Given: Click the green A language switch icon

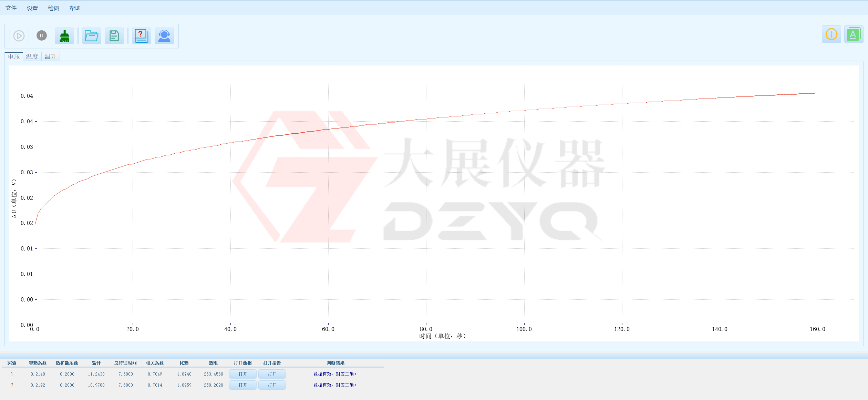Looking at the screenshot, I should point(853,34).
